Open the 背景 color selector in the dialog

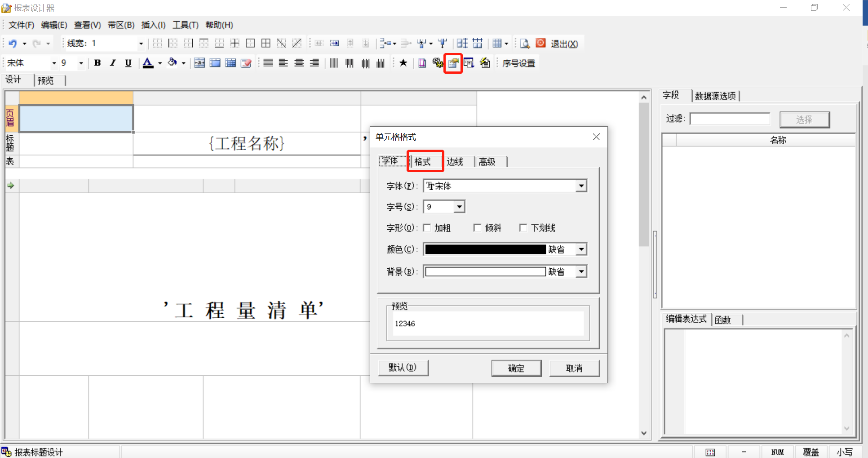click(581, 271)
